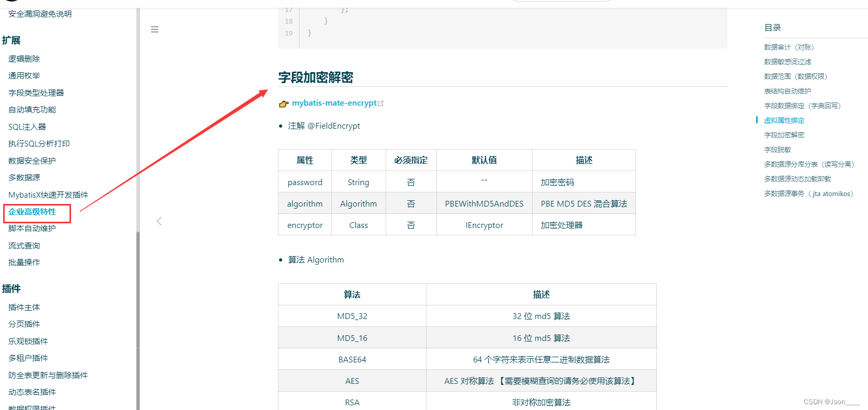This screenshot has width=868, height=410.
Task: Click the PBEWithMD5AndDES default value cell
Action: (484, 203)
